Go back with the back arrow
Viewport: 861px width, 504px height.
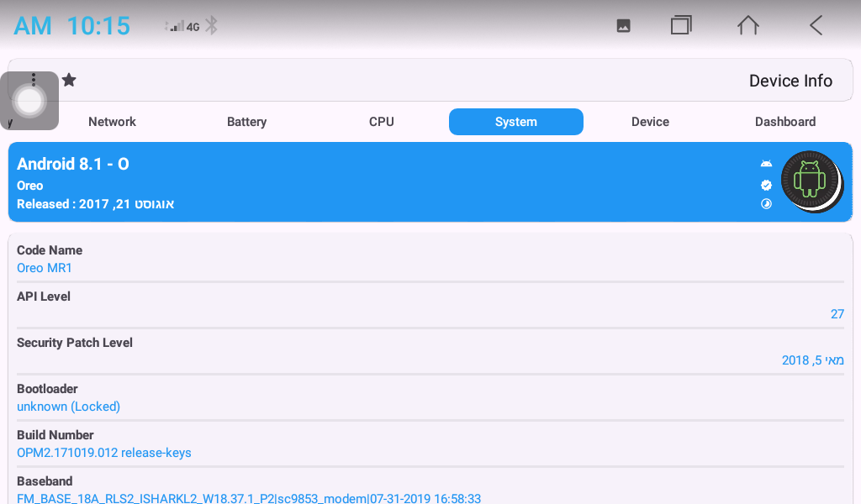point(816,25)
